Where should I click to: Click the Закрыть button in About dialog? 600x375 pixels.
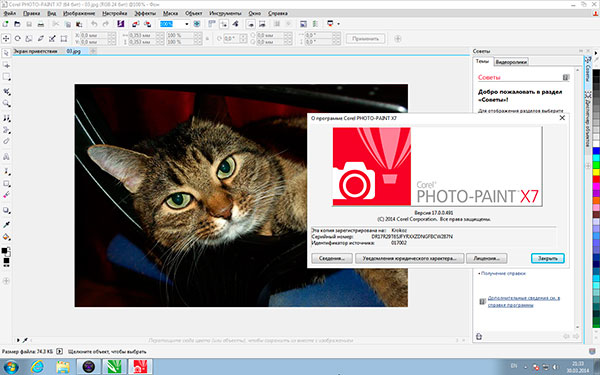(x=548, y=258)
